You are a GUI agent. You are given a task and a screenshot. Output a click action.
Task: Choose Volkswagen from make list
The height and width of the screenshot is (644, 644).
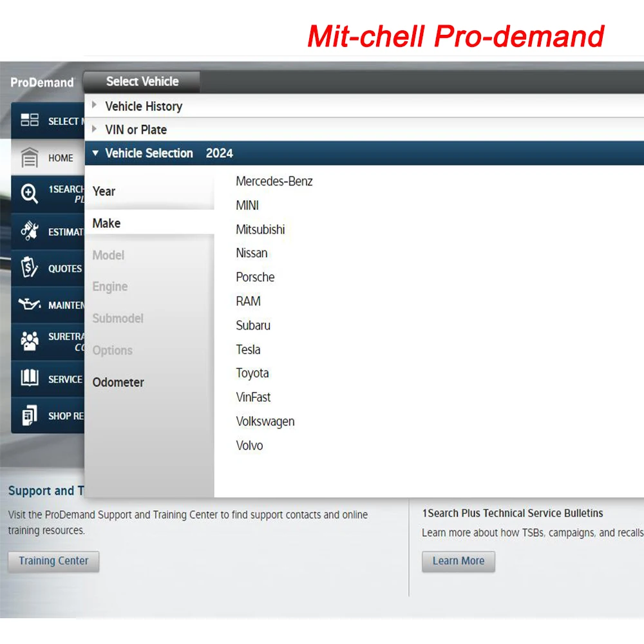pyautogui.click(x=265, y=421)
